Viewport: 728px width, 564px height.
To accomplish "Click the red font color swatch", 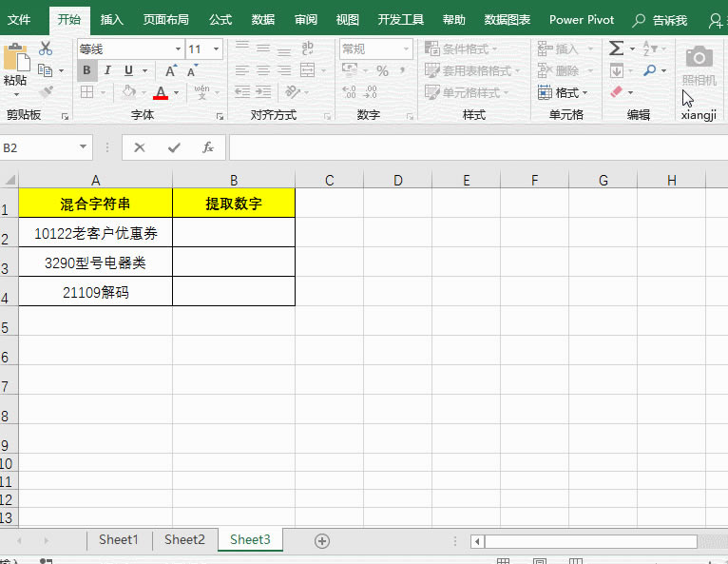I will 160,92.
